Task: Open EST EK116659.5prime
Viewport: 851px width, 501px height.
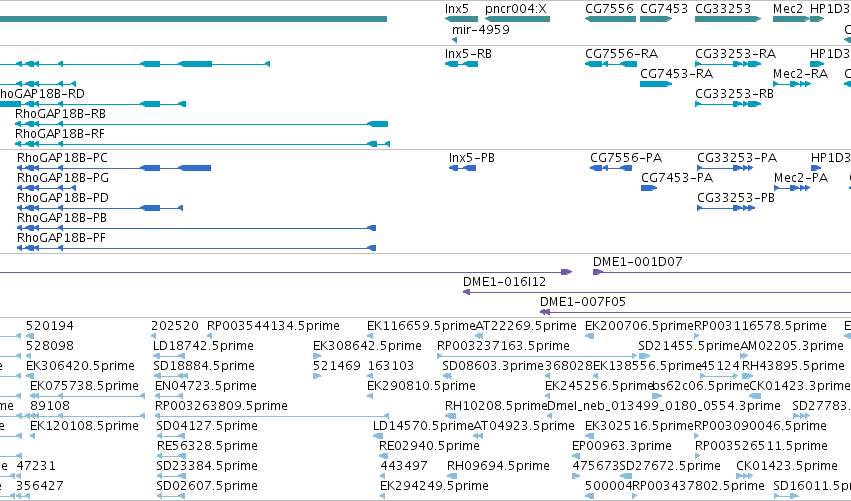Action: pos(421,326)
